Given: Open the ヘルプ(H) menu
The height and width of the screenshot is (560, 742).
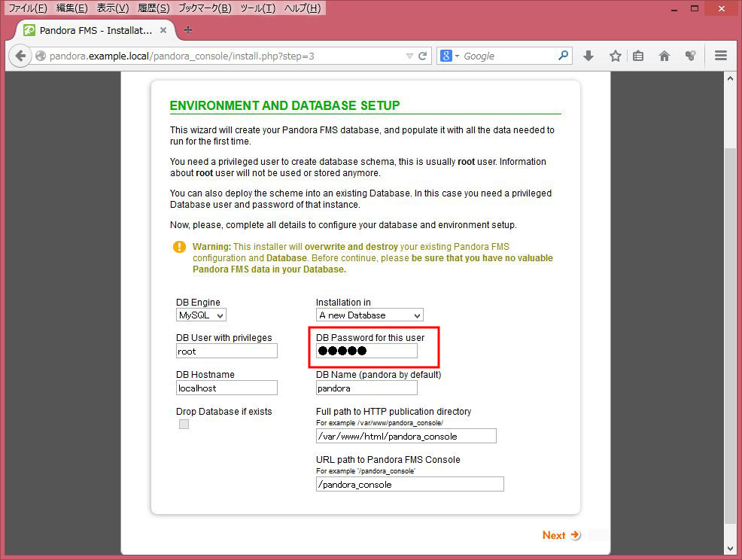Looking at the screenshot, I should pos(303,8).
